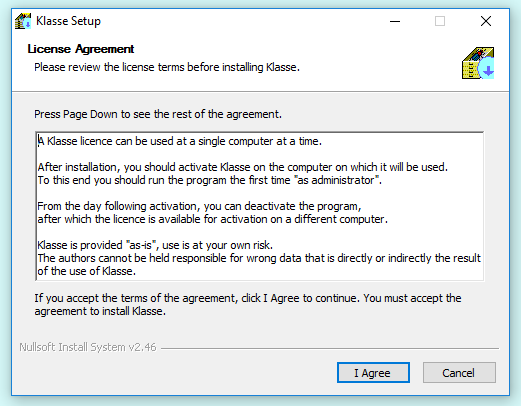The height and width of the screenshot is (406, 521).
Task: Click the 'Please review the license terms' subtitle
Action: (167, 67)
